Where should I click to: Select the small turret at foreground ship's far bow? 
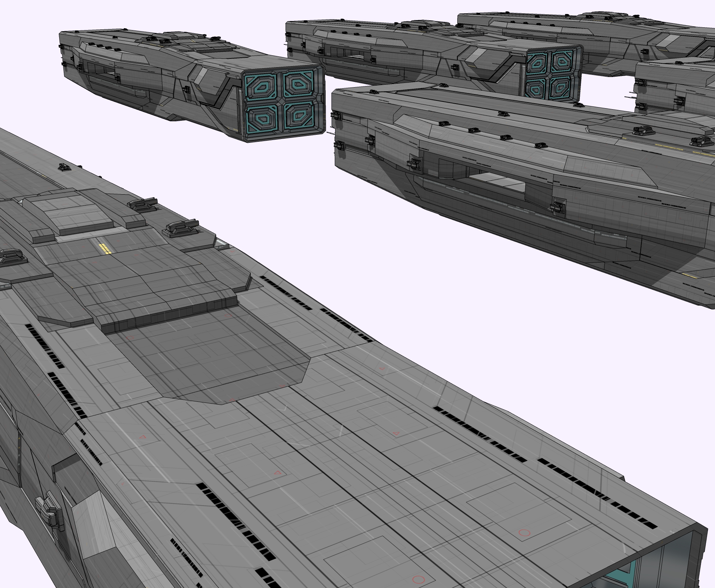point(64,167)
